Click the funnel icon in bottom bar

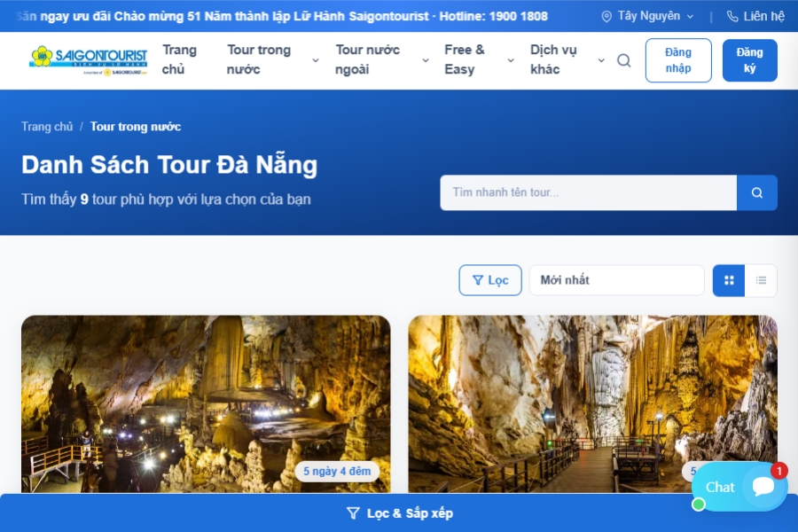tap(353, 513)
